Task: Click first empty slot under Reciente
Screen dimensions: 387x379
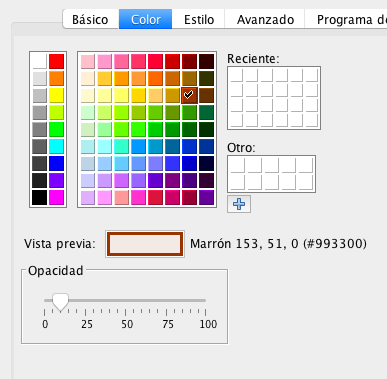Action: point(236,75)
